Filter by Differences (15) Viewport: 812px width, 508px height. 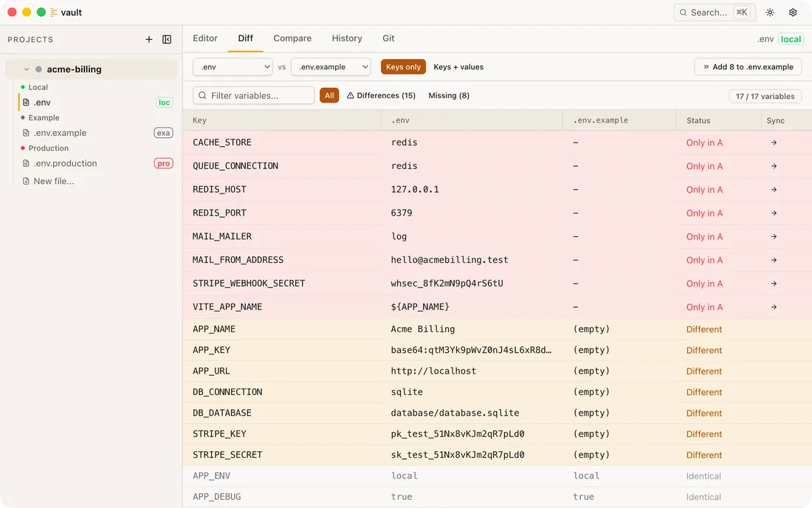(x=381, y=95)
